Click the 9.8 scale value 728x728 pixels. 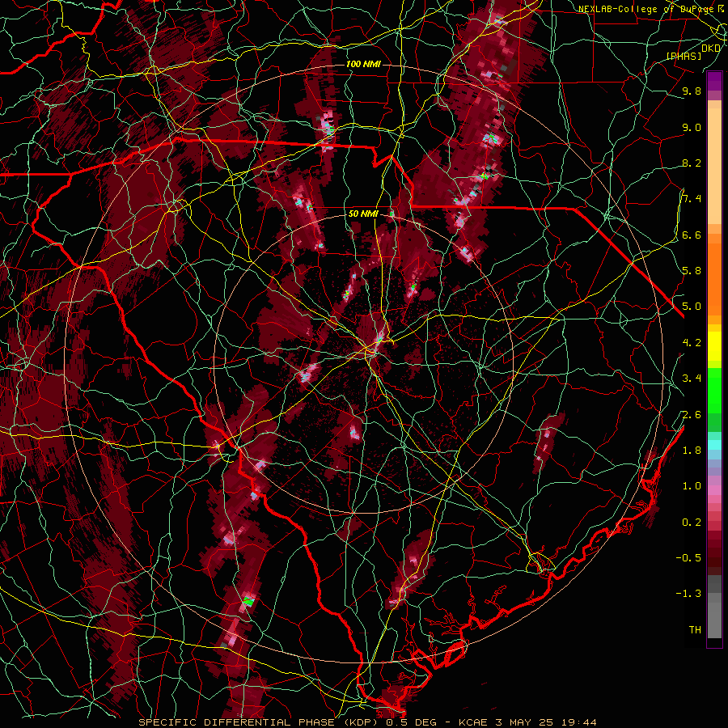point(692,91)
